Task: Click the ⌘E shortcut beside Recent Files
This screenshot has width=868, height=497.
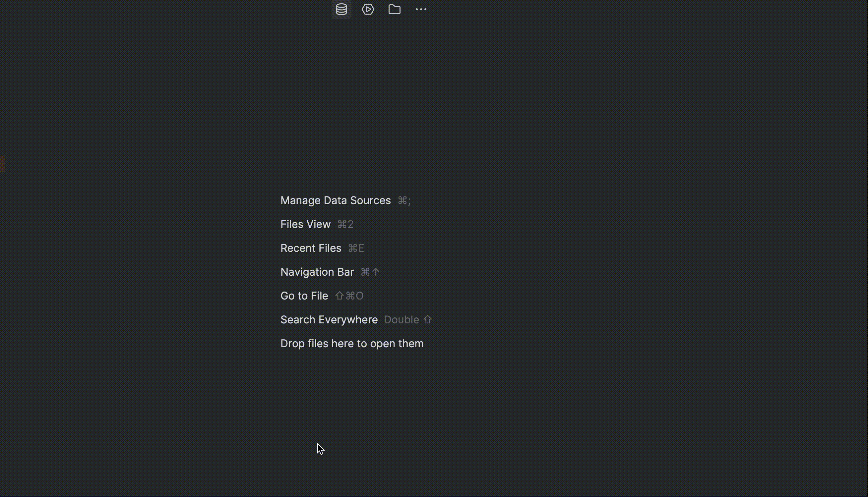Action: [356, 248]
